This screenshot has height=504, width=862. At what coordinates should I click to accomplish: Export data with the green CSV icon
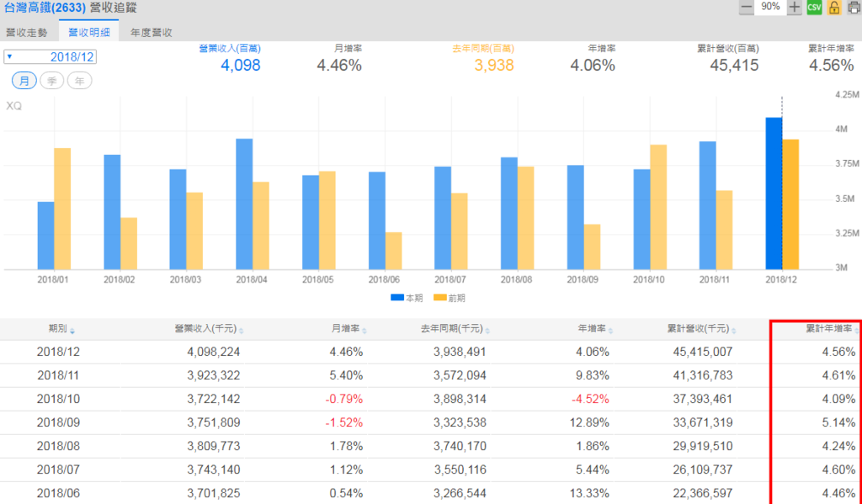[814, 8]
